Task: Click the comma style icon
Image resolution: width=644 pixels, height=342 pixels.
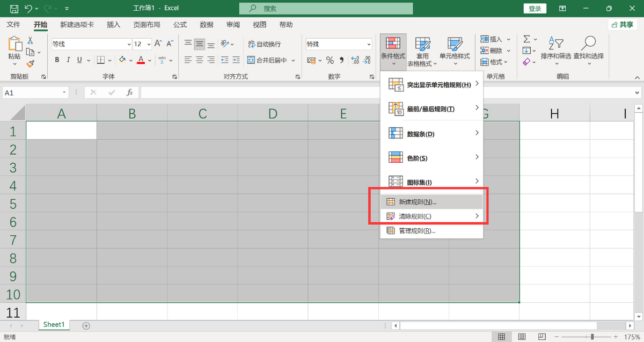Action: tap(342, 60)
